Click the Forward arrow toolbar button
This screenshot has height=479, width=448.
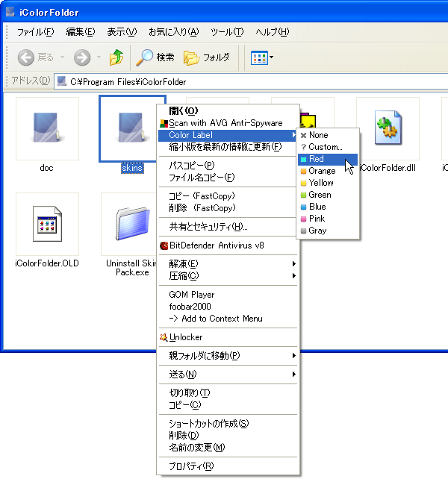pos(82,57)
